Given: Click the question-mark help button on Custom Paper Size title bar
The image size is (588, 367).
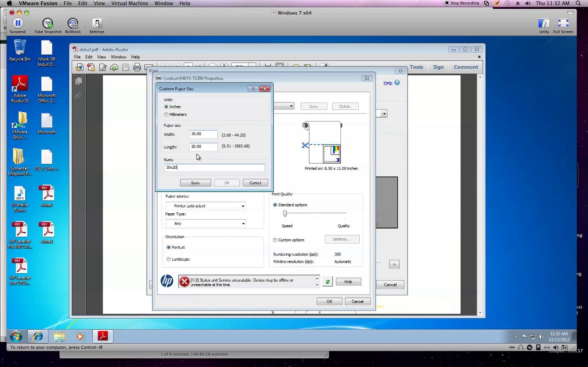Looking at the screenshot, I should [252, 89].
